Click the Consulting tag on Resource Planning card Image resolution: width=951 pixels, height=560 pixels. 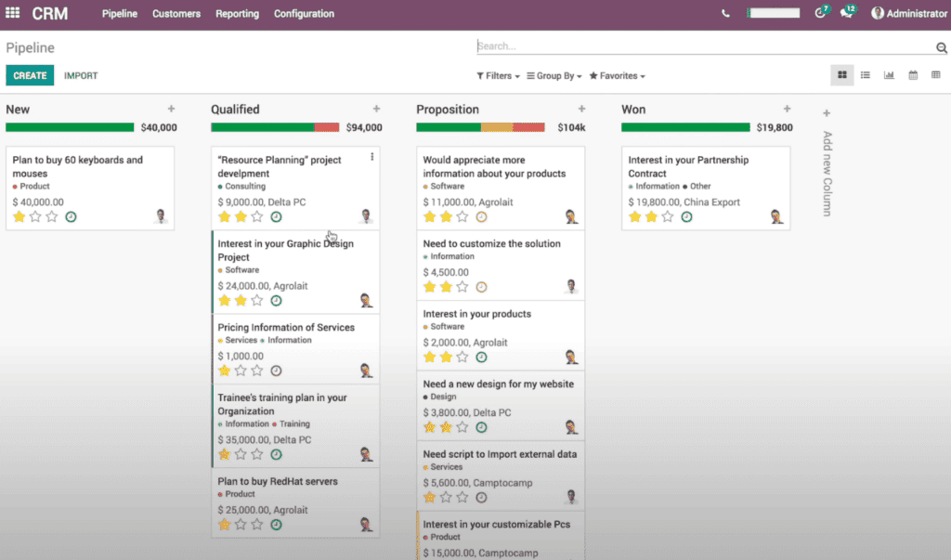tap(241, 187)
